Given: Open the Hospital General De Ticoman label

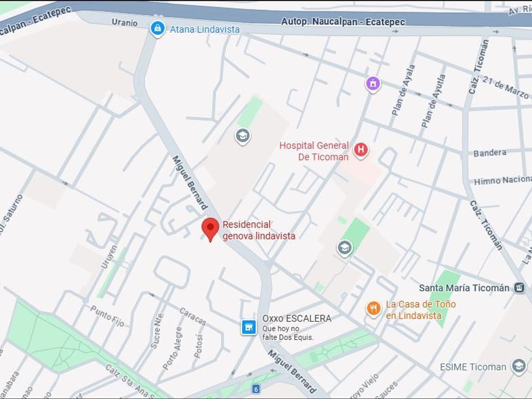Looking at the screenshot, I should (314, 151).
